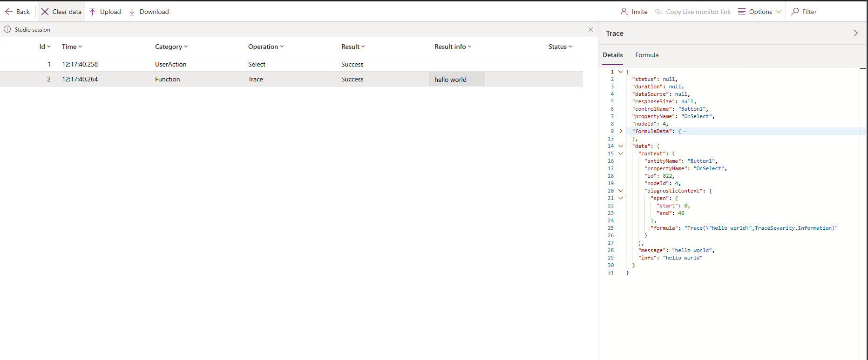This screenshot has width=868, height=360.
Task: Select the UserAction row category cell
Action: click(x=170, y=64)
